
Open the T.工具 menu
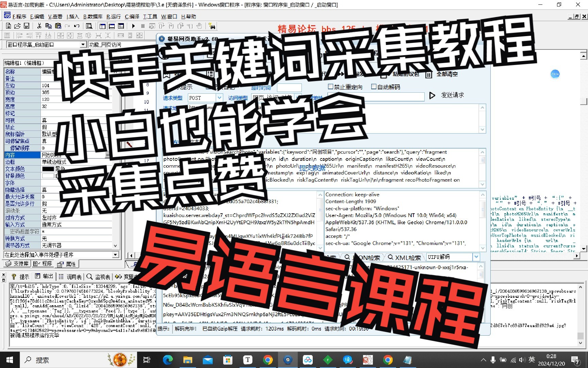point(150,16)
